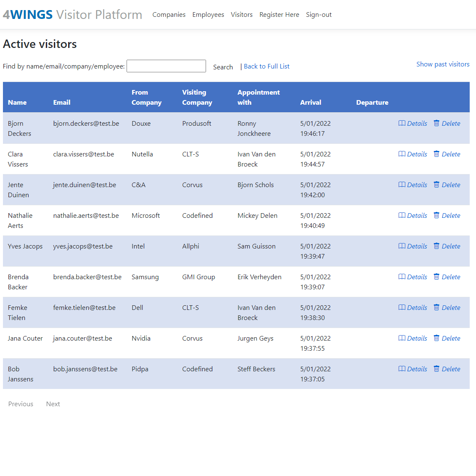Click the Visiting Company column header
Image resolution: width=476 pixels, height=476 pixels.
(197, 97)
